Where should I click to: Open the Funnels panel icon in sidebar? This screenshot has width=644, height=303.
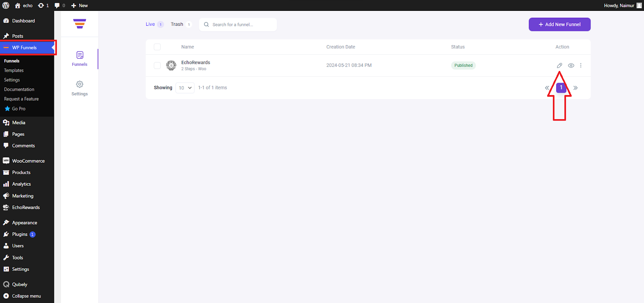[x=80, y=58]
